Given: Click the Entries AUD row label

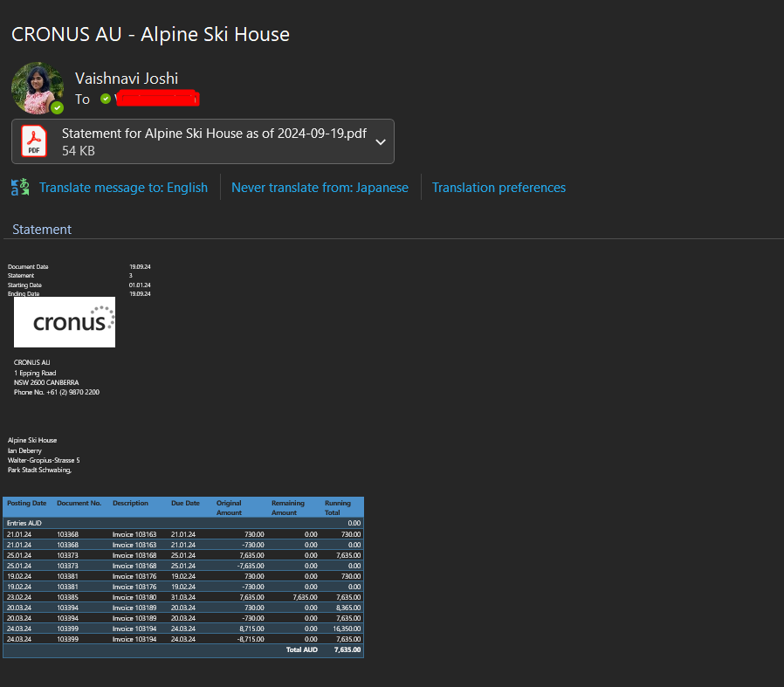Looking at the screenshot, I should pos(24,523).
